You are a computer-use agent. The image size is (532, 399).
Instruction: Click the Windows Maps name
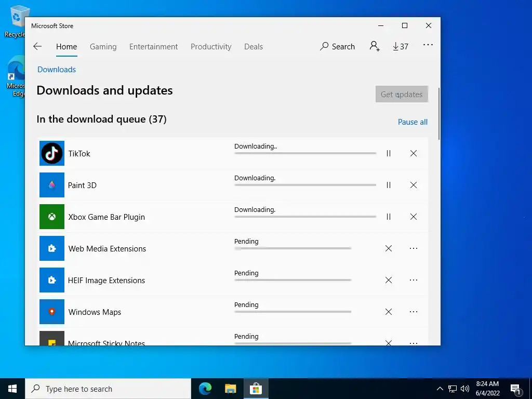click(95, 312)
